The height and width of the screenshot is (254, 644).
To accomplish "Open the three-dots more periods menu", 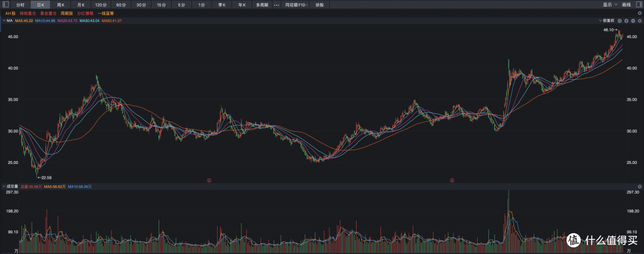I will pyautogui.click(x=277, y=5).
